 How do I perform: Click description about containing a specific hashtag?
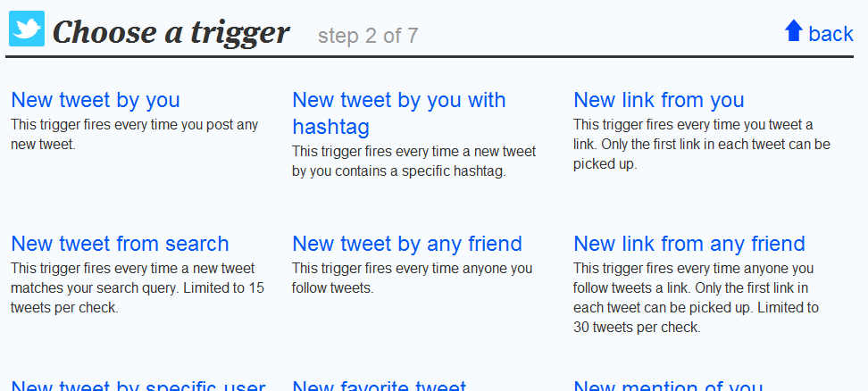pos(414,161)
